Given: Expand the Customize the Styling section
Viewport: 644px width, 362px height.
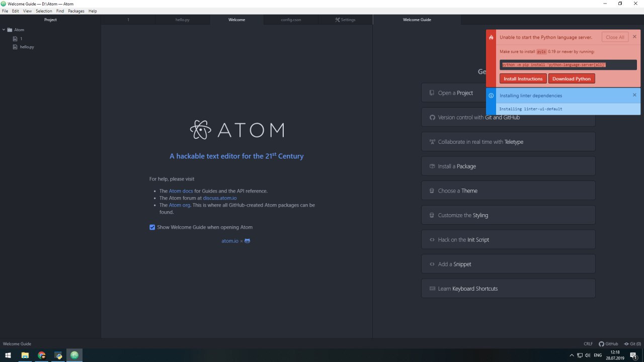Looking at the screenshot, I should [508, 215].
